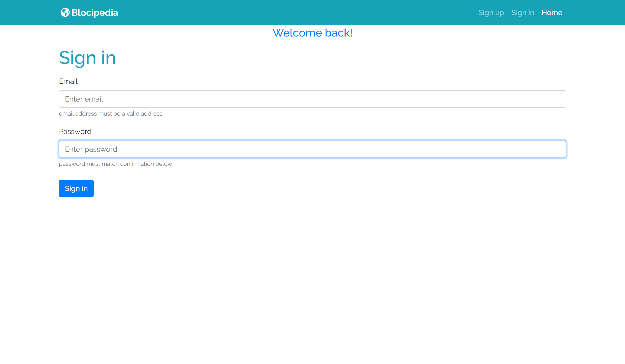Viewport: 625px width, 364px height.
Task: Click the Sign in page heading
Action: click(87, 58)
